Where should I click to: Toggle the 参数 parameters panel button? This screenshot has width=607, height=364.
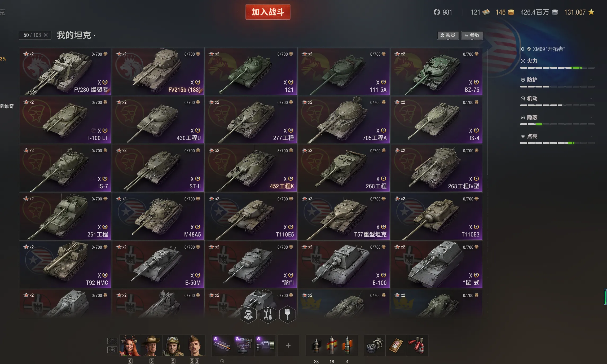coord(472,35)
